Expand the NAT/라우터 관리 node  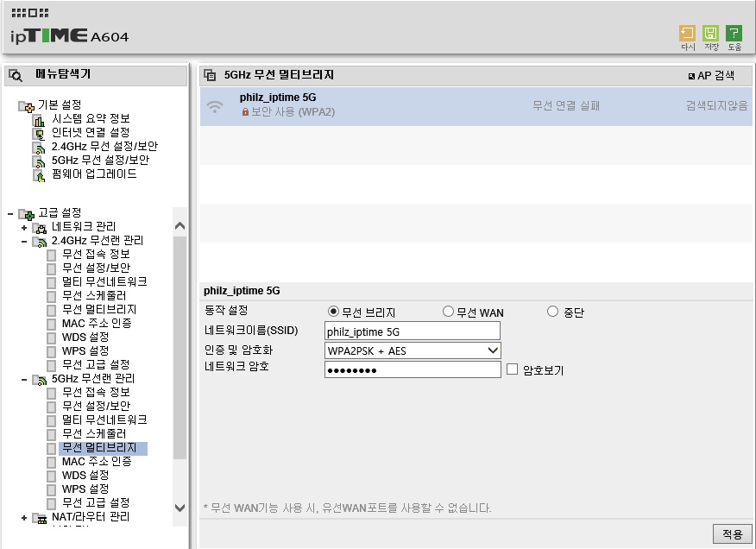[x=24, y=518]
